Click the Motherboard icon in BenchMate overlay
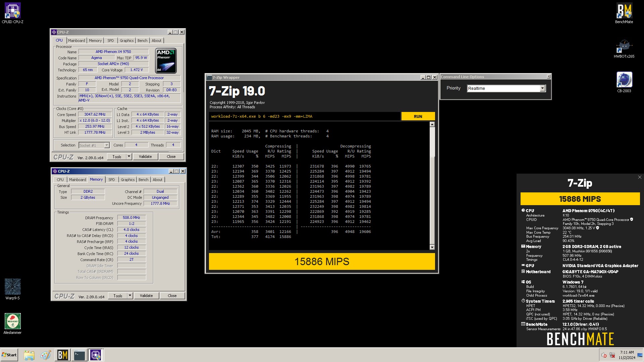644x362 pixels. (523, 271)
